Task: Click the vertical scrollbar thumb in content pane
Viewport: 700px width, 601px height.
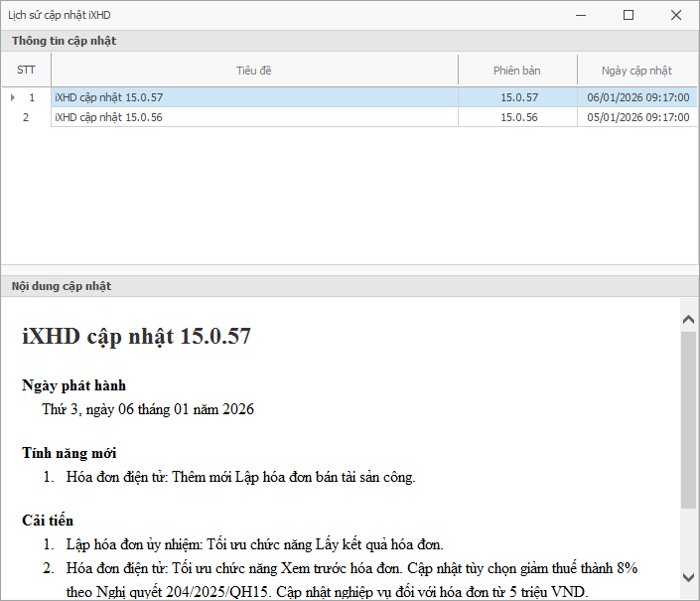Action: pos(688,420)
